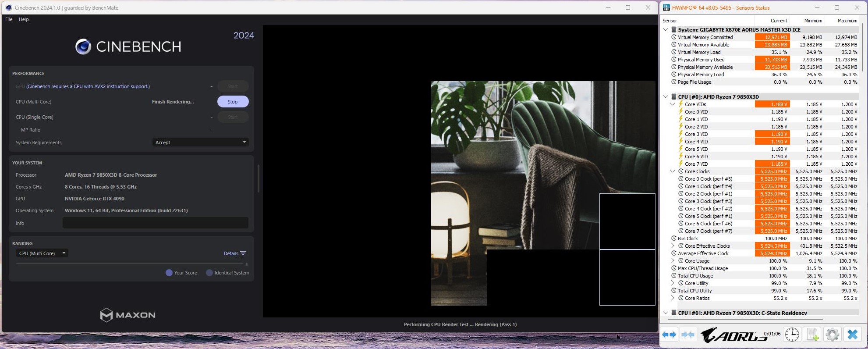Start logging with the sheet-plus icon
Image resolution: width=868 pixels, height=349 pixels.
[813, 335]
